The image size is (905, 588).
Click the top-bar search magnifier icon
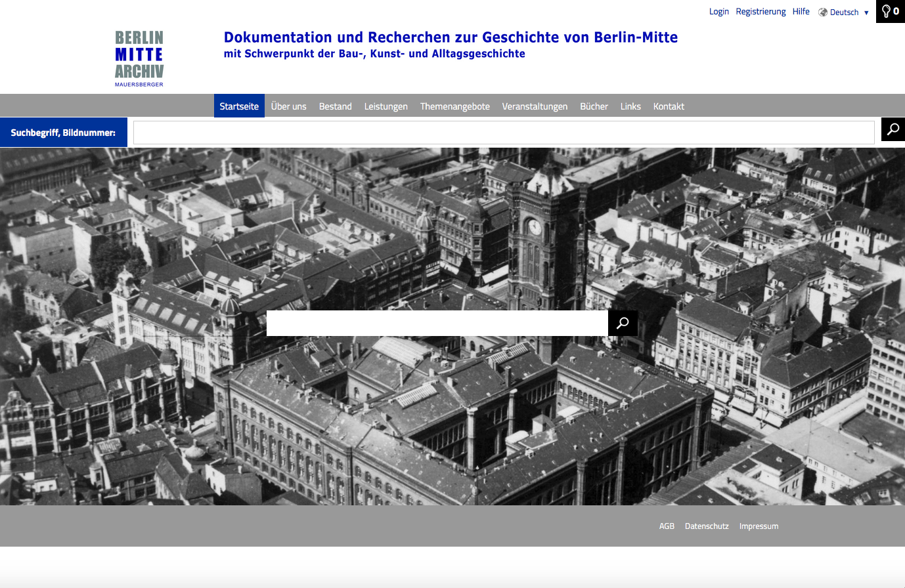[893, 129]
